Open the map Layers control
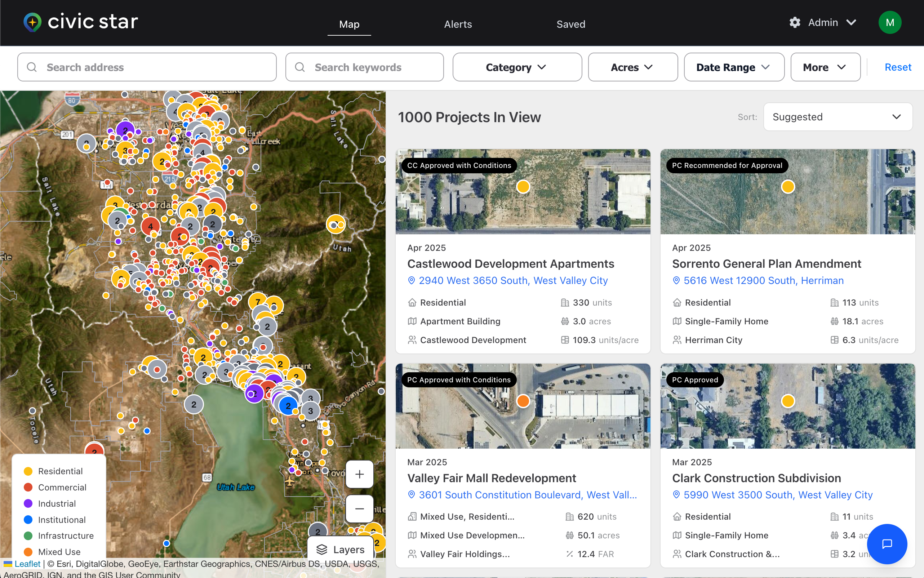 pyautogui.click(x=341, y=549)
